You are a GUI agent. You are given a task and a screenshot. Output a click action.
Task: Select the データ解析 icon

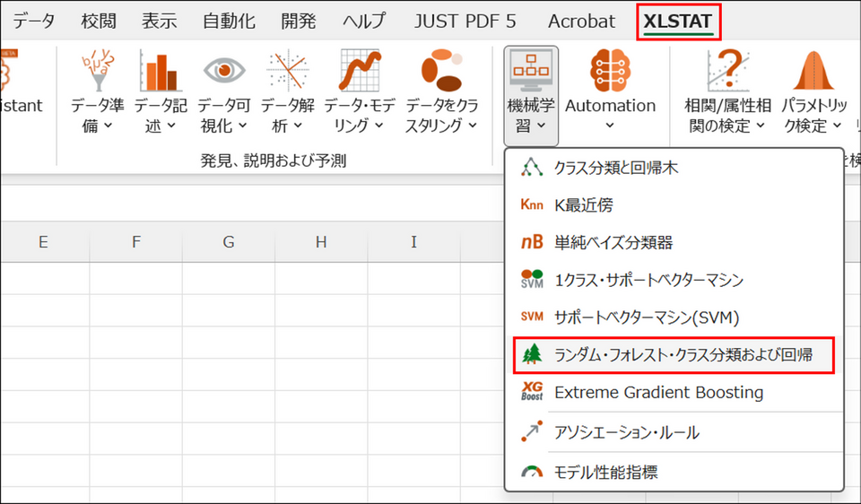coord(287,72)
